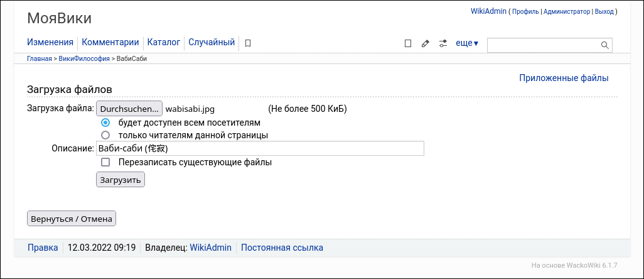Image resolution: width=644 pixels, height=279 pixels.
Task: Click the bookmark icon after Случайный
Action: click(248, 43)
